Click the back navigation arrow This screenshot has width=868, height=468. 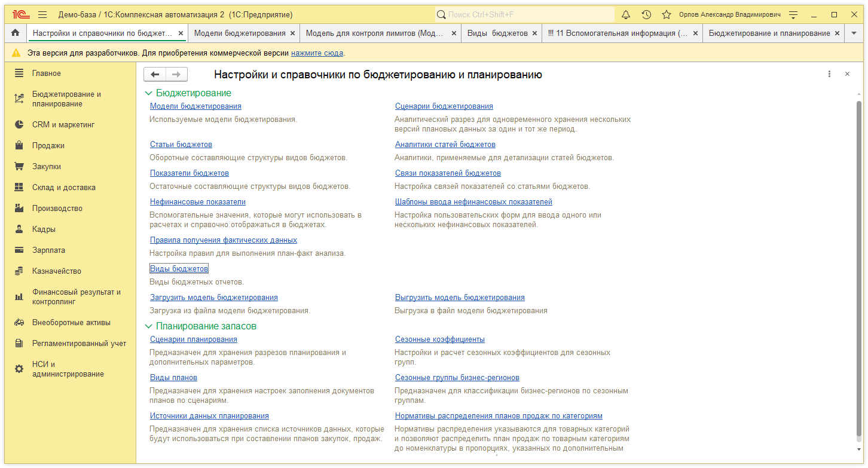pyautogui.click(x=155, y=74)
